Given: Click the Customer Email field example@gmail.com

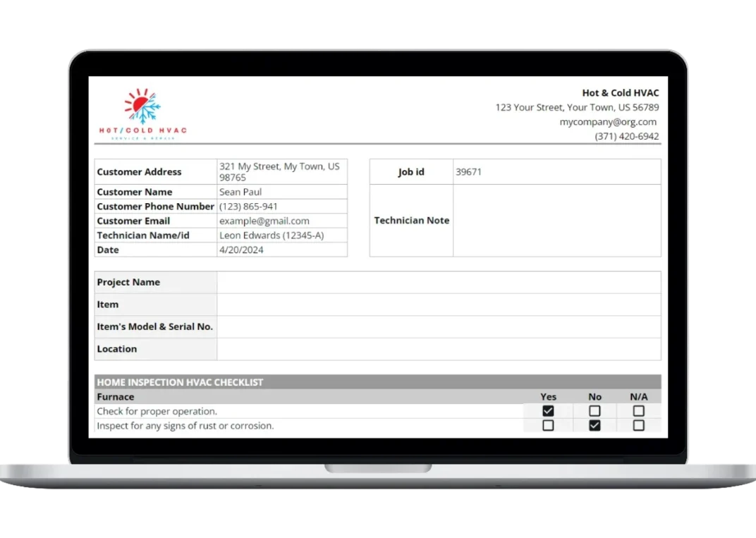Looking at the screenshot, I should pyautogui.click(x=281, y=221).
